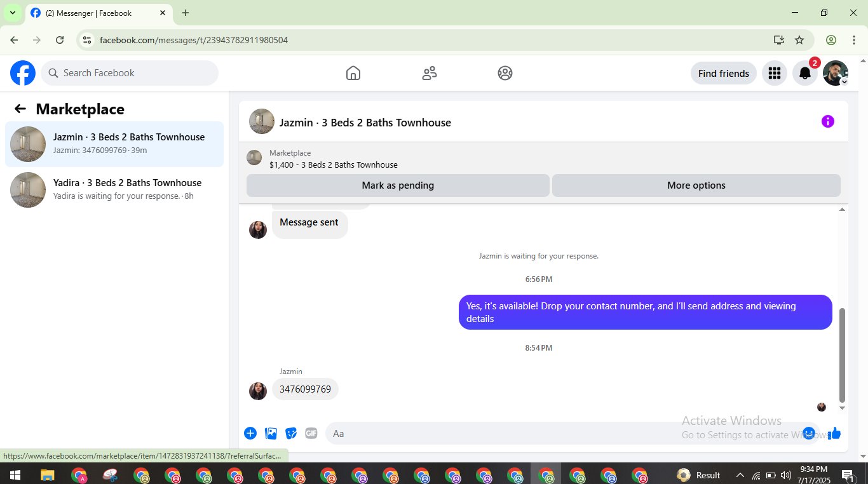Viewport: 868px width, 484px height.
Task: Open the notifications bell
Action: click(805, 73)
